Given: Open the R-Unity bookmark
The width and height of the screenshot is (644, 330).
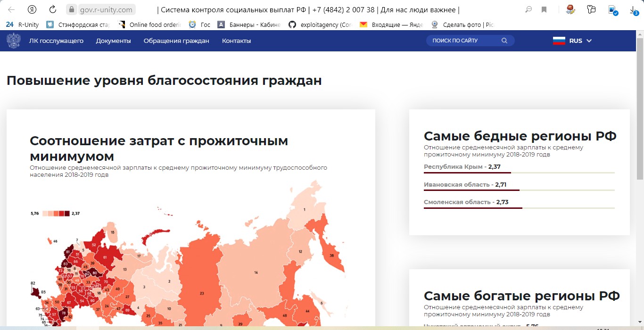Looking at the screenshot, I should [23, 25].
